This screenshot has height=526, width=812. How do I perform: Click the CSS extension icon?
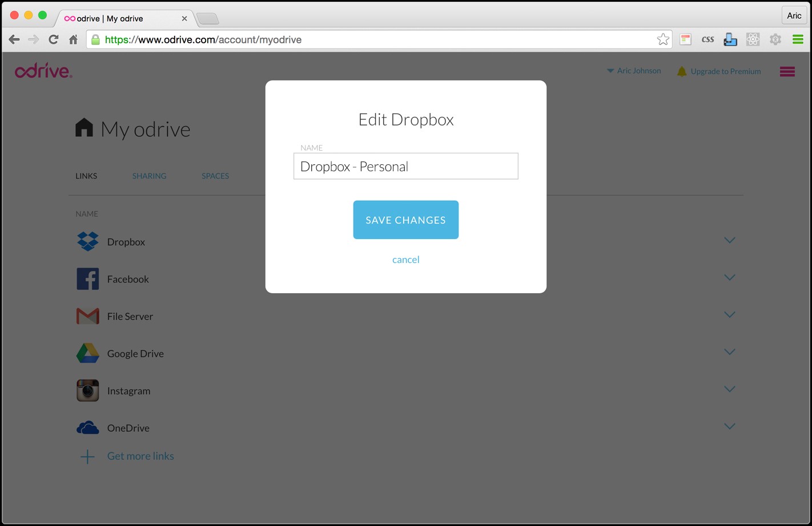[708, 39]
